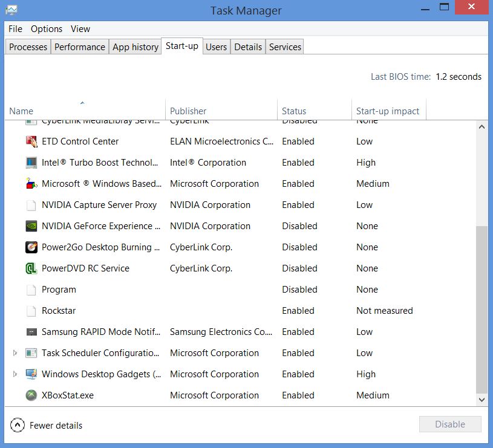Viewport: 493px width, 448px height.
Task: Click the Fewer details link text
Action: [x=56, y=426]
